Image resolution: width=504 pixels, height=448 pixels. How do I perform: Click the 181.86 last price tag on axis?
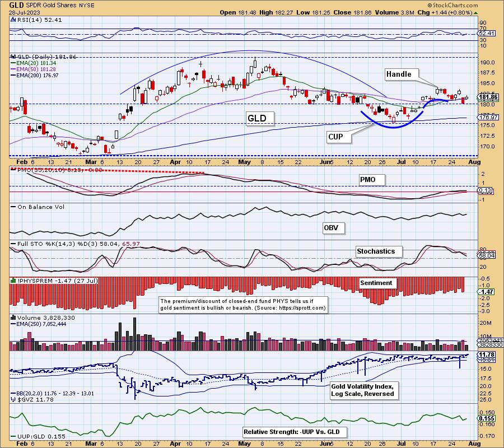pos(488,97)
